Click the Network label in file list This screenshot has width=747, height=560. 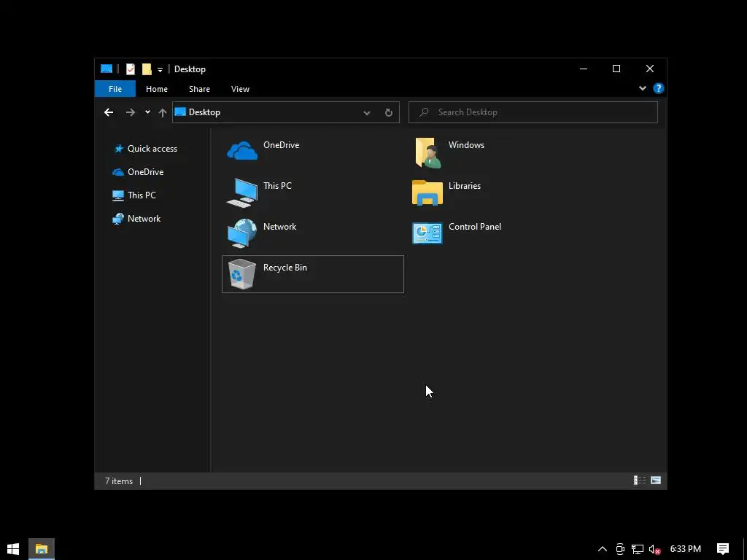[279, 227]
